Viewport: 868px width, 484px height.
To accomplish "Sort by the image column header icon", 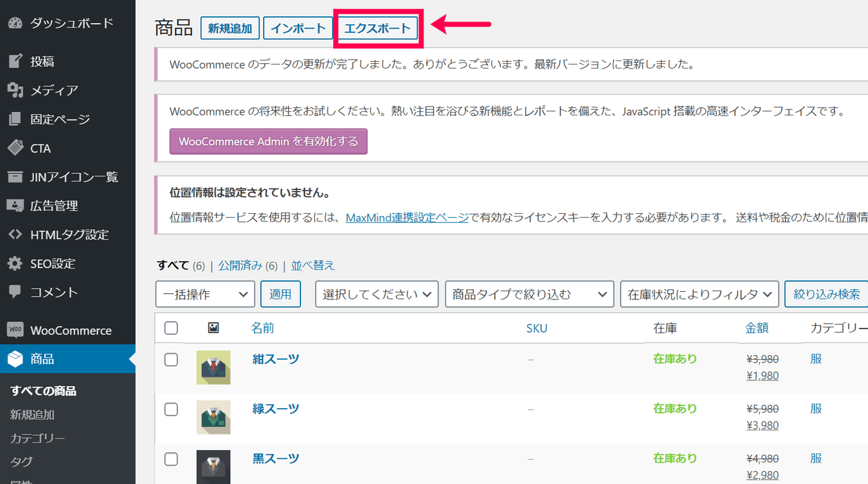I will [x=214, y=328].
